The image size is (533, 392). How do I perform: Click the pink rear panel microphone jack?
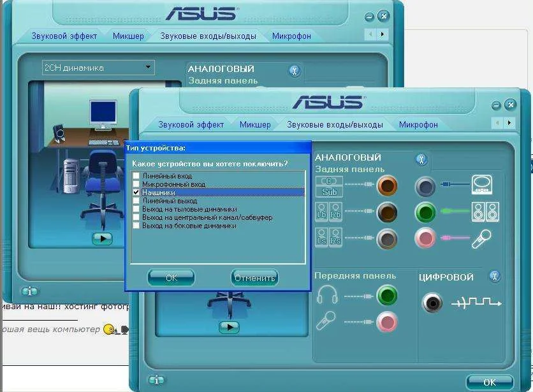[x=425, y=238]
